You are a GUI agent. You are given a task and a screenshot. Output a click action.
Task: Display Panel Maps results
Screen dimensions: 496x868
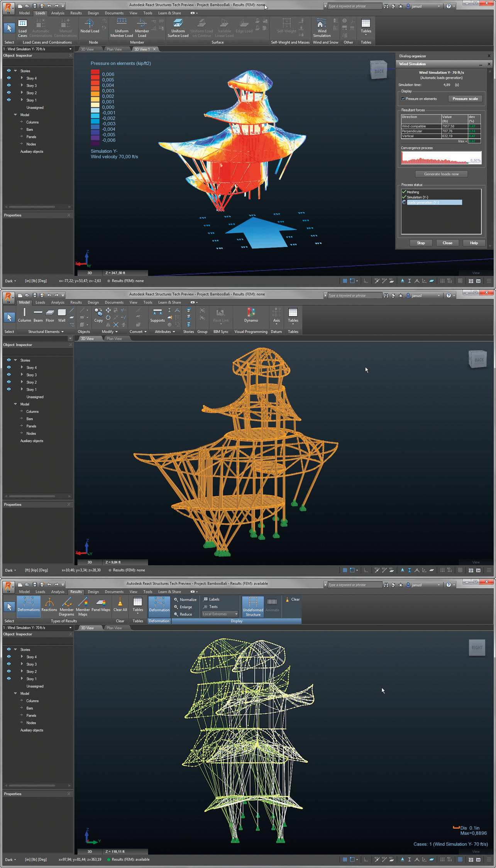101,604
